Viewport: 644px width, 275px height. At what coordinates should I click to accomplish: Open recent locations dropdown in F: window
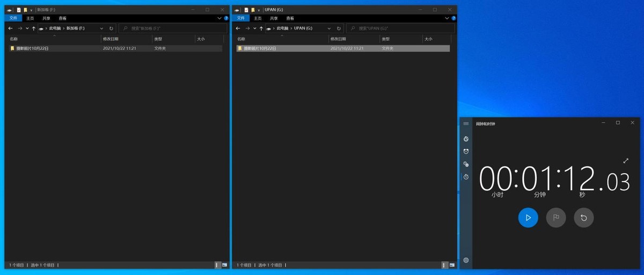click(x=27, y=28)
